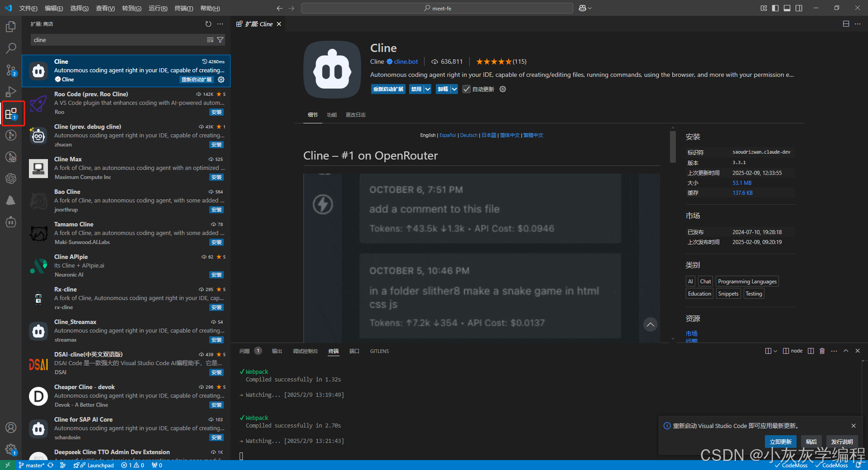Switch to the 输出 panel tab
The width and height of the screenshot is (868, 470).
point(277,351)
